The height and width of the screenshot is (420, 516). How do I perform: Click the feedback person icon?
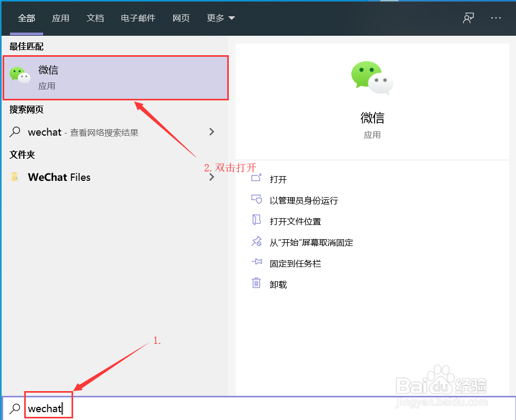pos(468,18)
